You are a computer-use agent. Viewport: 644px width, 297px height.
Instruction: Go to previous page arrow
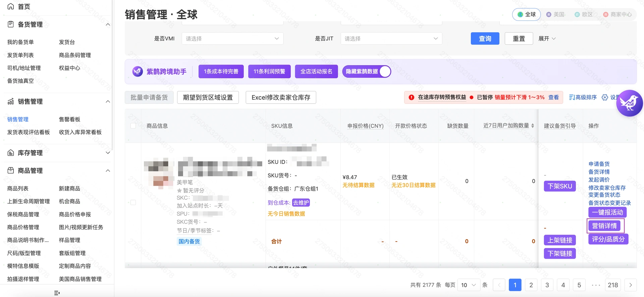[499, 285]
